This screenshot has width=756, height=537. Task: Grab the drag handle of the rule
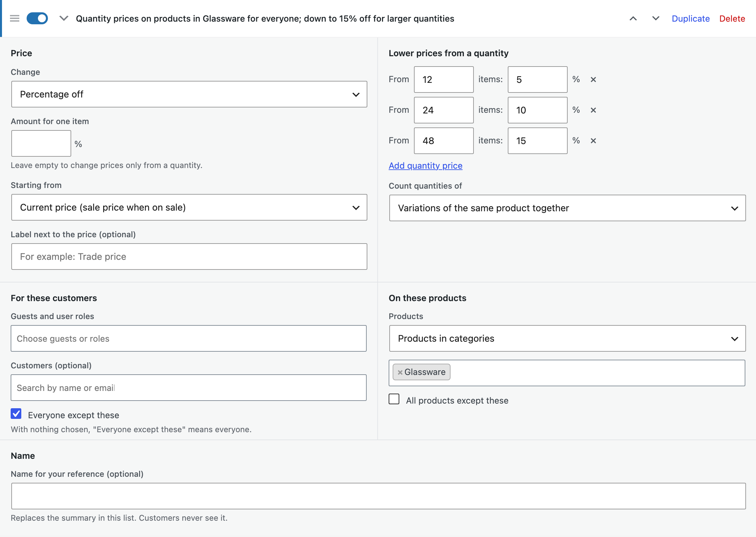pos(15,19)
